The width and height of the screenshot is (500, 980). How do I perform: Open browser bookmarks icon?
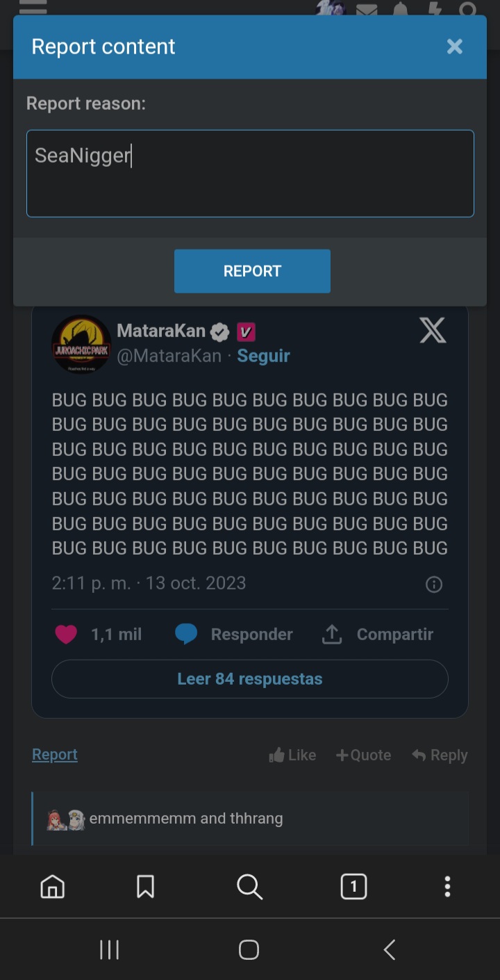pyautogui.click(x=145, y=887)
